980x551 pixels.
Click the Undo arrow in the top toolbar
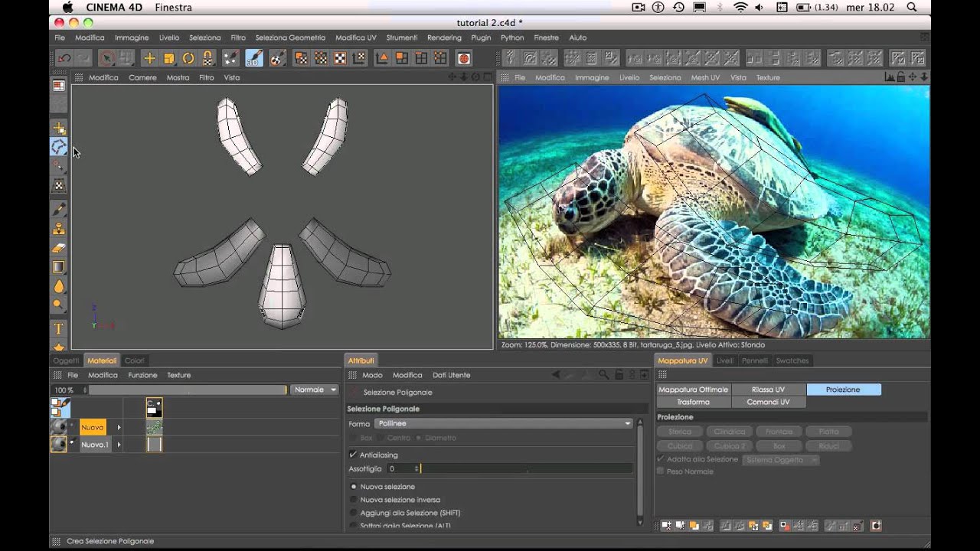point(64,58)
